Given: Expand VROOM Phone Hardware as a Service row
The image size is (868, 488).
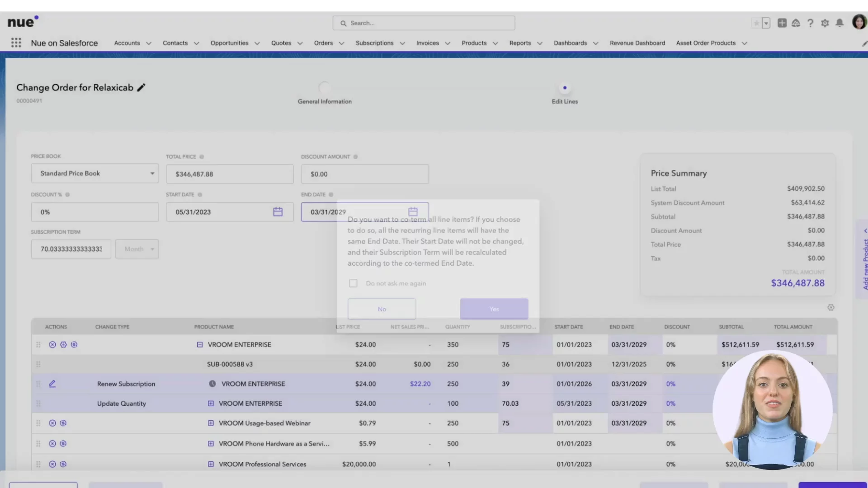Looking at the screenshot, I should 211,444.
